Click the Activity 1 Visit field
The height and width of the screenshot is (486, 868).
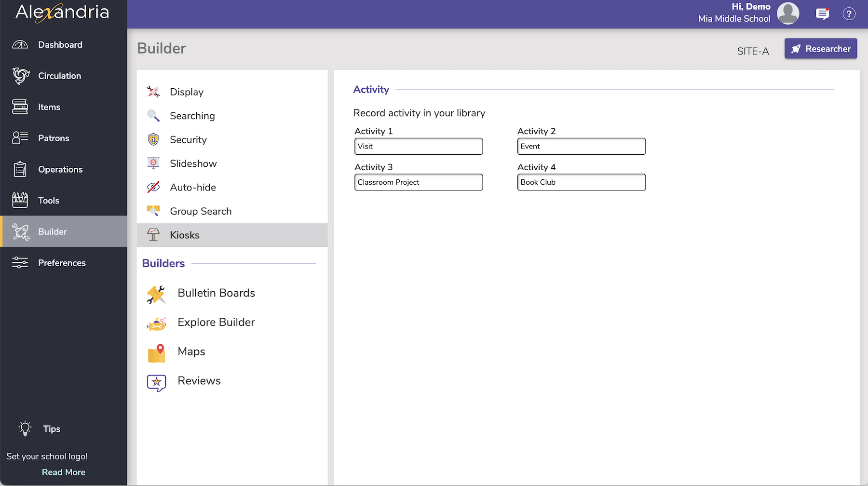[418, 147]
